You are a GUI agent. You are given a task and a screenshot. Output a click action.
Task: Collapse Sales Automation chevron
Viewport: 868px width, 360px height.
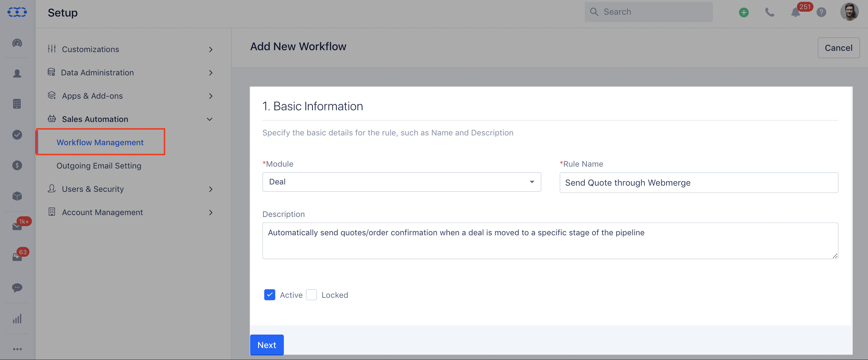click(x=210, y=119)
